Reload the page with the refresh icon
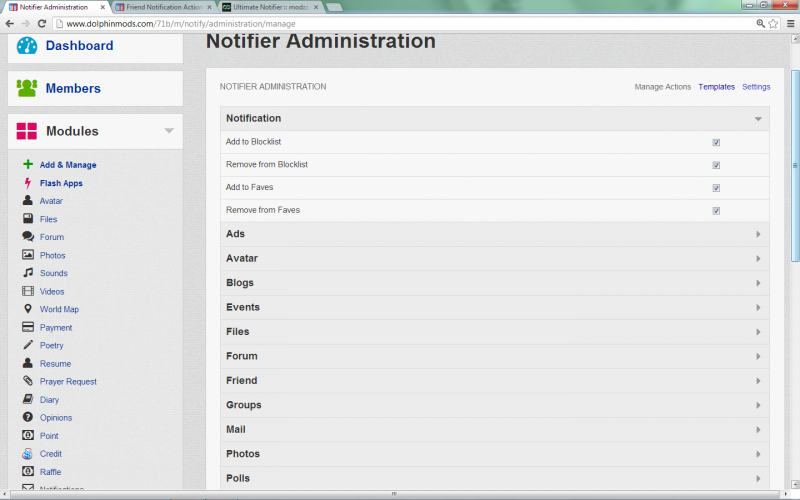This screenshot has height=500, width=800. coord(42,23)
